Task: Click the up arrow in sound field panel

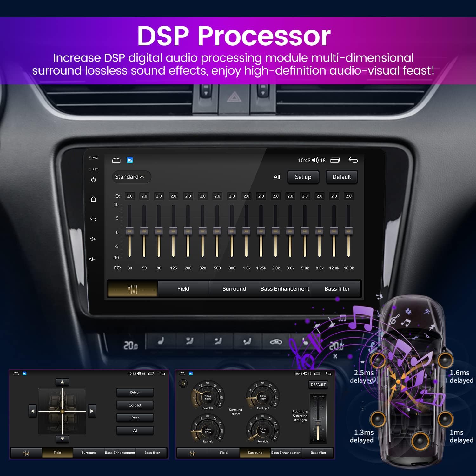Action: pyautogui.click(x=62, y=382)
